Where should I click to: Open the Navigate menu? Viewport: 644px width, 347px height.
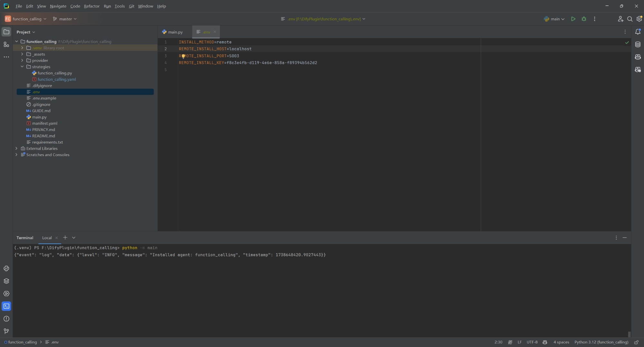[x=58, y=6]
